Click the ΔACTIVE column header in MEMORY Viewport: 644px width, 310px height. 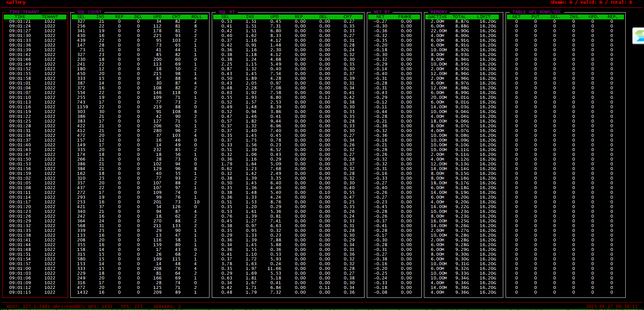point(438,17)
